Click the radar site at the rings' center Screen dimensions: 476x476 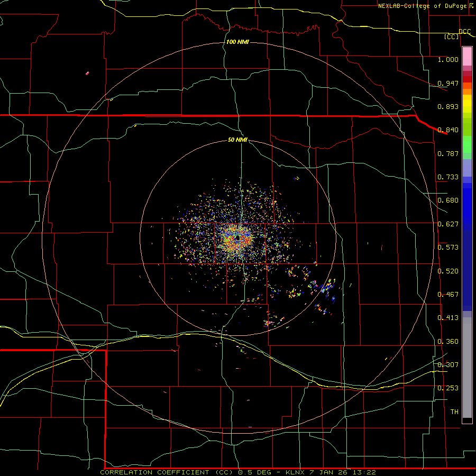coord(239,239)
